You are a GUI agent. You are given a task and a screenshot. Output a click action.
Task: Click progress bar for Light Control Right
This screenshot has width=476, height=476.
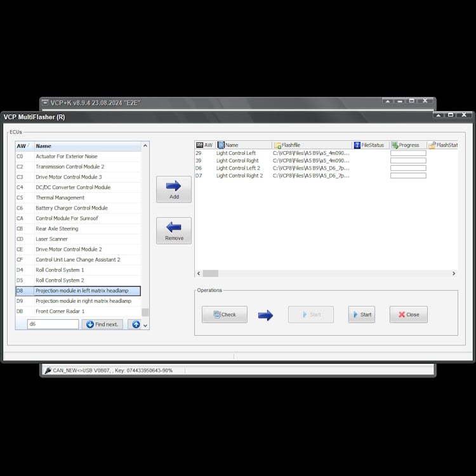[408, 161]
